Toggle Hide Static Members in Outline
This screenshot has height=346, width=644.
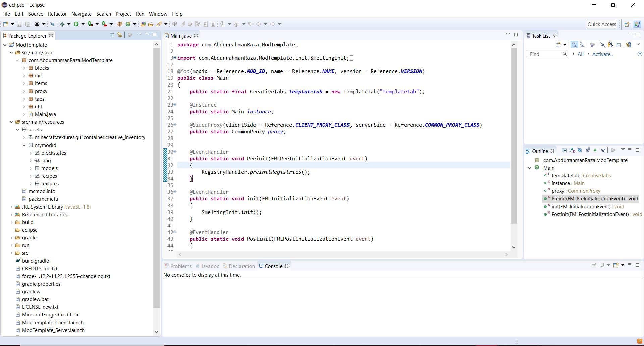(588, 150)
